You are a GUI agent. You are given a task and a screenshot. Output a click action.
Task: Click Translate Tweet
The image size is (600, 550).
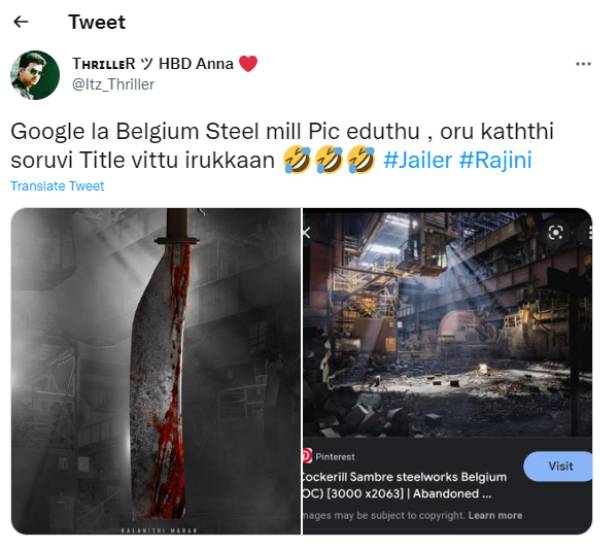coord(57,186)
